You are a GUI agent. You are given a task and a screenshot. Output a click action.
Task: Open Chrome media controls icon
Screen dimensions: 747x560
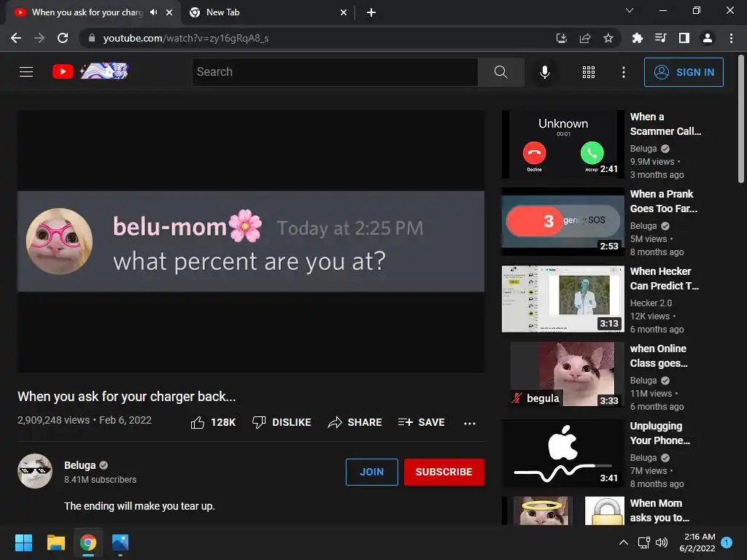[660, 38]
